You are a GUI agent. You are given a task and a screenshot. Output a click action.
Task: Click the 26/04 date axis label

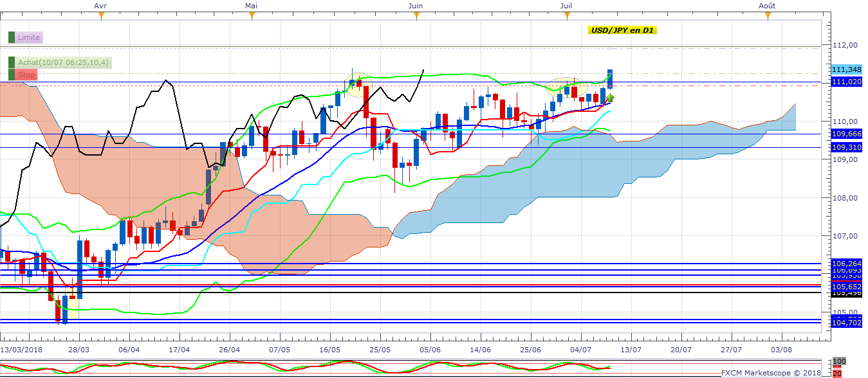tap(230, 349)
